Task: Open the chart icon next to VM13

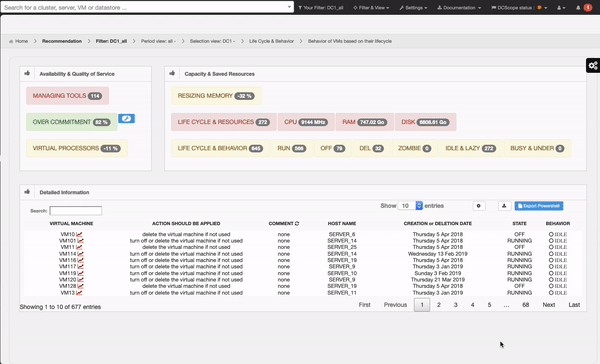Action: (79, 293)
